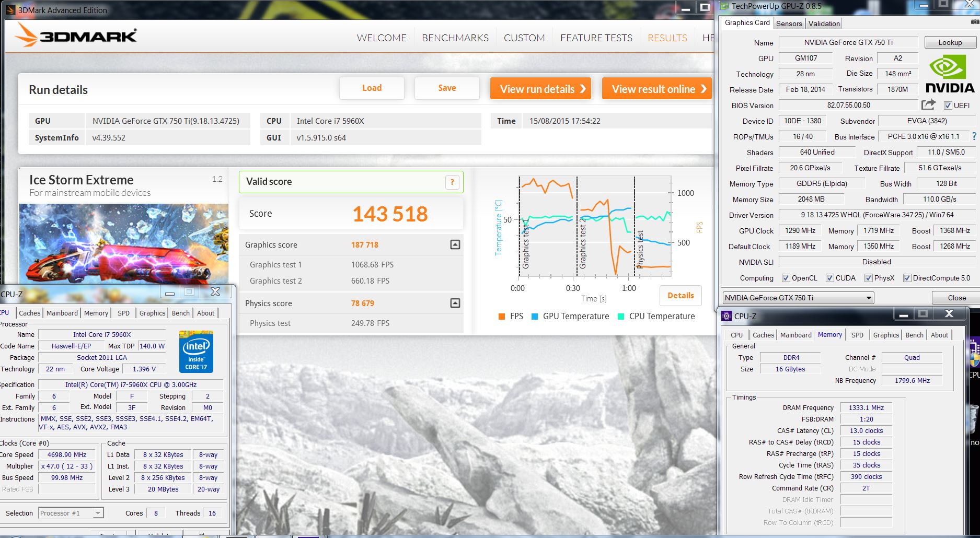
Task: Maximize the left CPU-Z window
Action: coord(190,291)
